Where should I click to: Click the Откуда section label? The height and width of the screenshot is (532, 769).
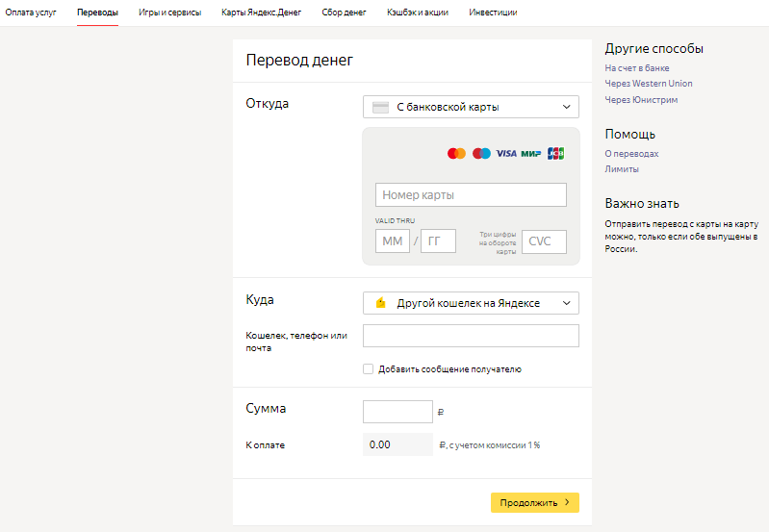267,104
